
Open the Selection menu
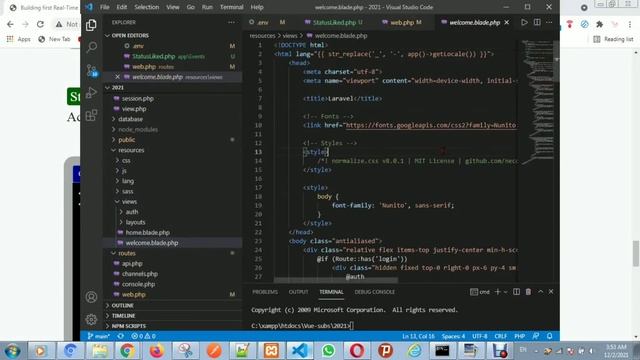[x=147, y=7]
